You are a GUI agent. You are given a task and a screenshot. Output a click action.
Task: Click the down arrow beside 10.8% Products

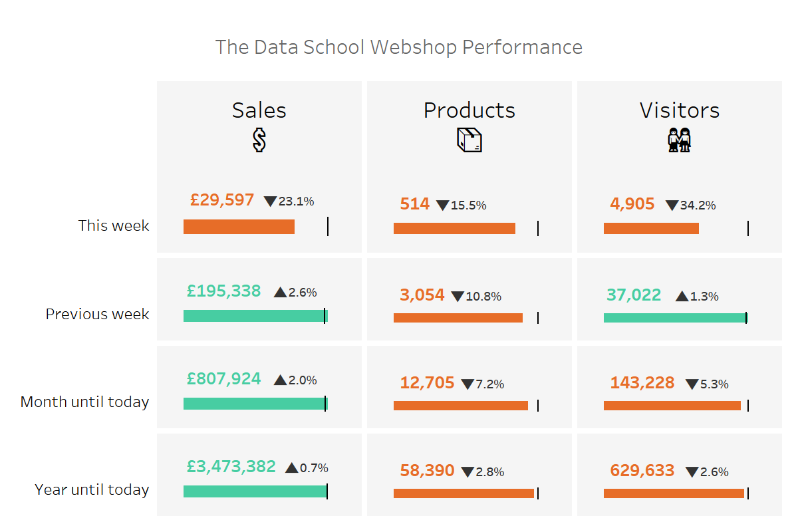(x=458, y=297)
